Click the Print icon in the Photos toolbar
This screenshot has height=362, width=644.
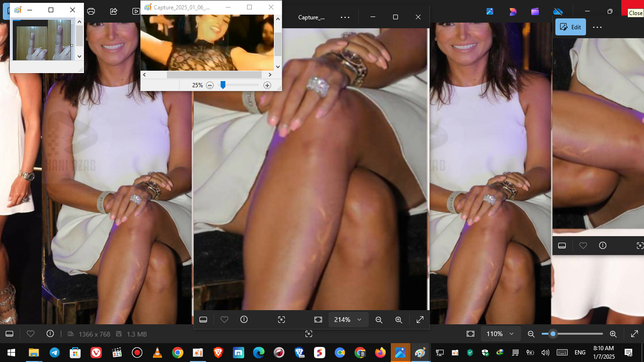pyautogui.click(x=91, y=11)
